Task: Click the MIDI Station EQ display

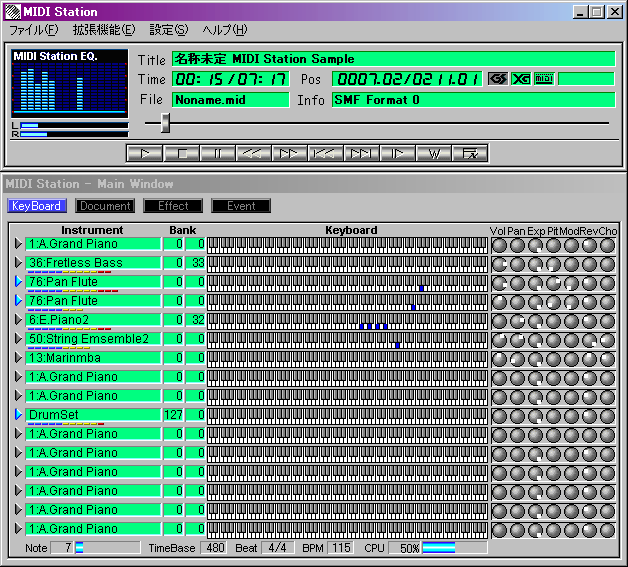Action: pyautogui.click(x=70, y=83)
